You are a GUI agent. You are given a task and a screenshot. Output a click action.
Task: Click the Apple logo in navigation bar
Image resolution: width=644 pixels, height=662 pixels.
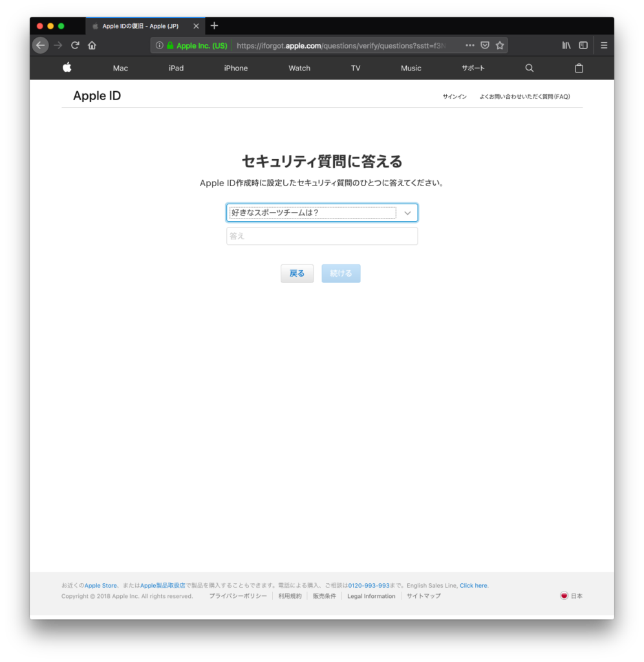(67, 68)
